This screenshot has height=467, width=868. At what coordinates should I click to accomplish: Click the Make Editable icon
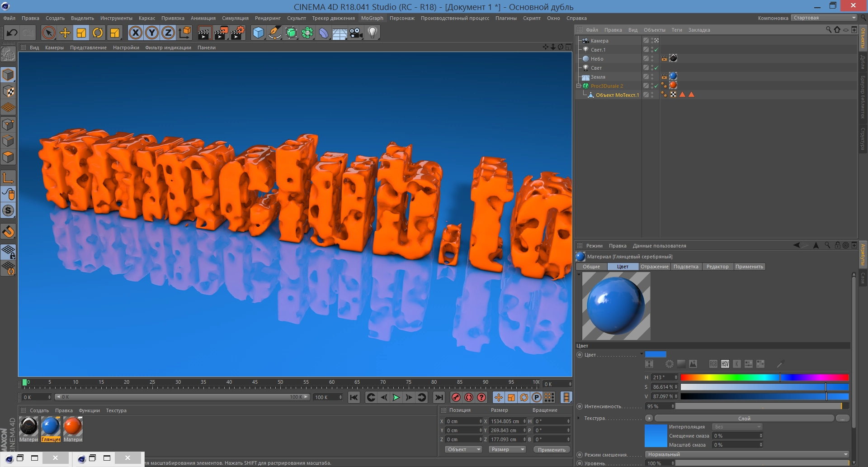[9, 54]
